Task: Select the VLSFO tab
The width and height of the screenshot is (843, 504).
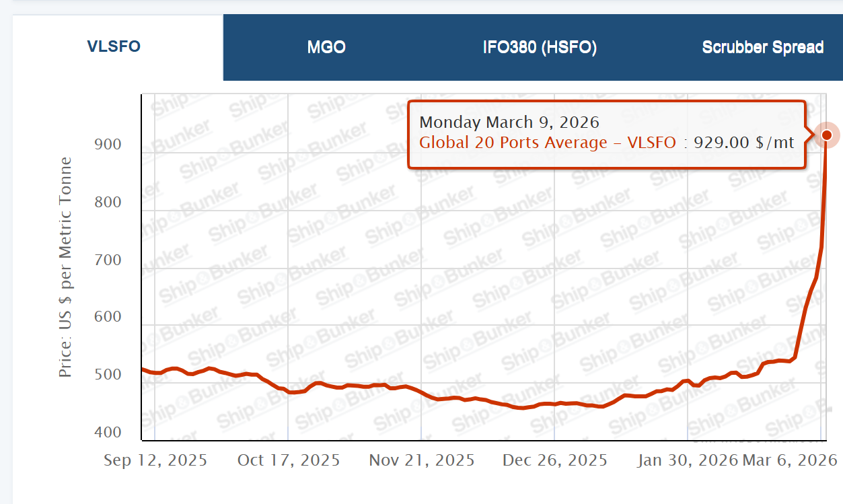Action: click(114, 46)
